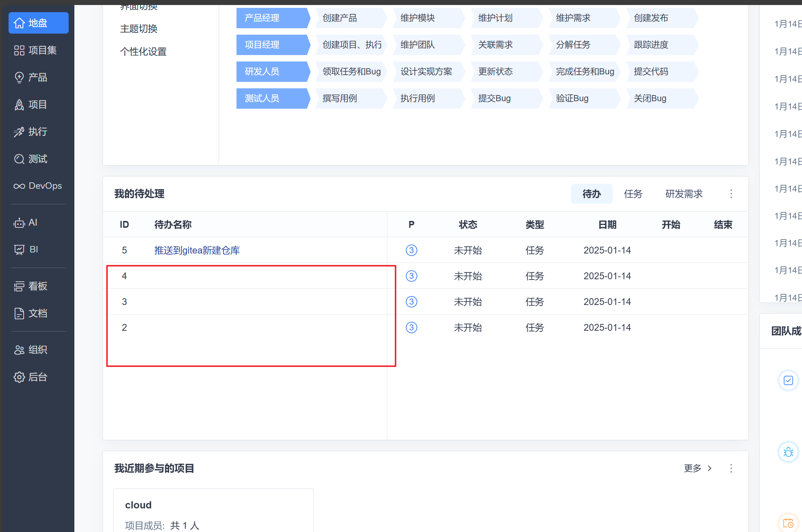Select the 主题切换 guide item

[139, 29]
